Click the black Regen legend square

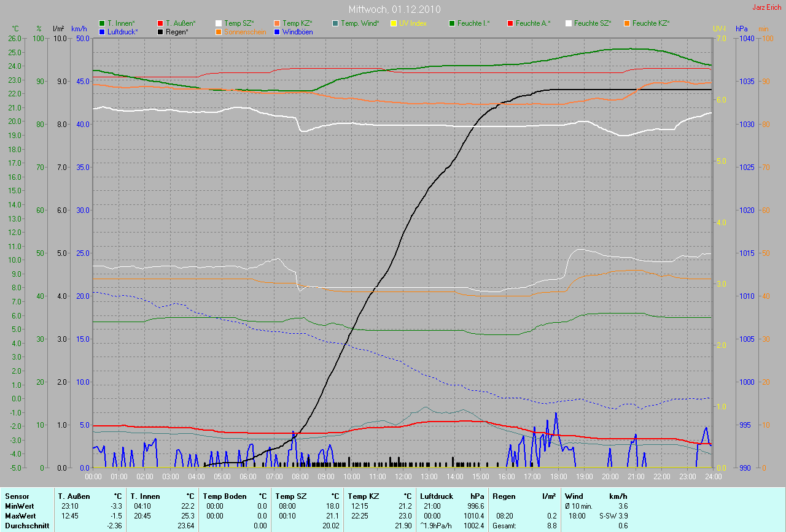pos(160,31)
